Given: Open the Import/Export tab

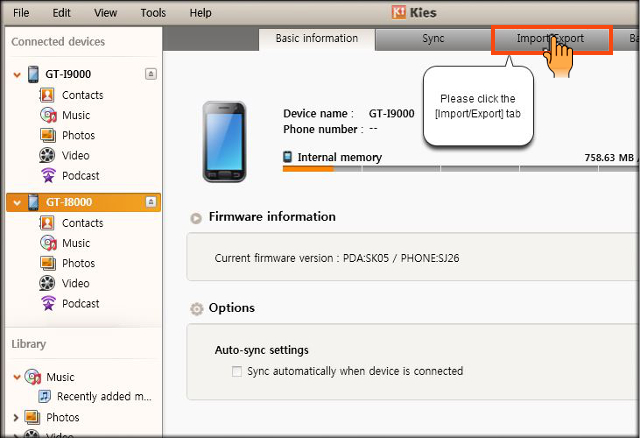Looking at the screenshot, I should [x=551, y=39].
